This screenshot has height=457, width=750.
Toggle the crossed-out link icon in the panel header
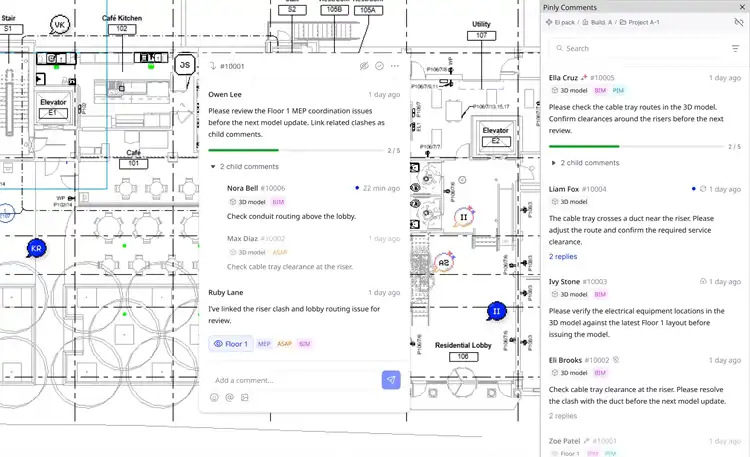pyautogui.click(x=739, y=22)
